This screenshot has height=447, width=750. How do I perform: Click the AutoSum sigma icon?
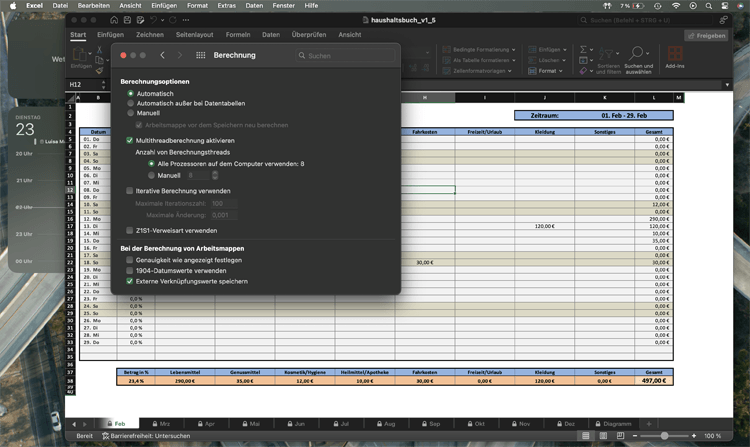point(583,48)
